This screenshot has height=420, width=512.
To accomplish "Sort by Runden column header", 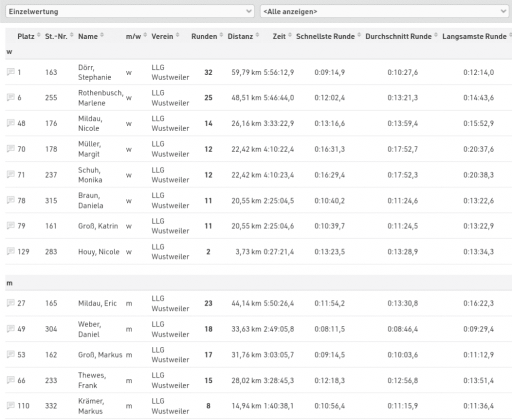I will [x=204, y=36].
